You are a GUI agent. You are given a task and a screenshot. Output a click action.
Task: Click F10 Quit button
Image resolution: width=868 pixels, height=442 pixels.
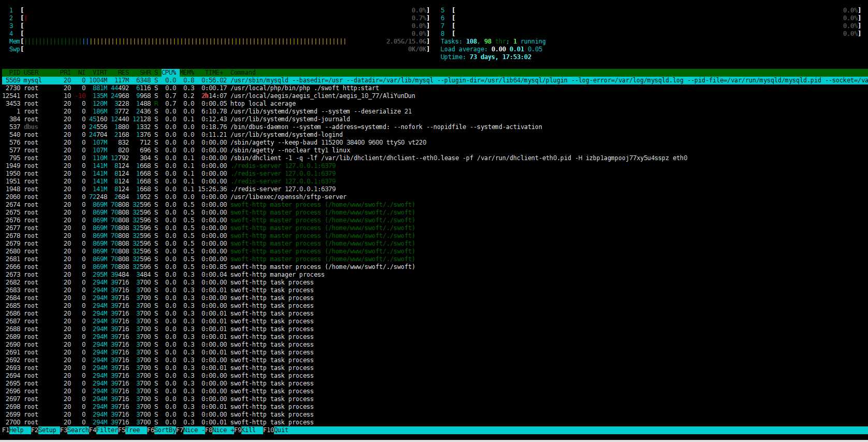pos(276,430)
